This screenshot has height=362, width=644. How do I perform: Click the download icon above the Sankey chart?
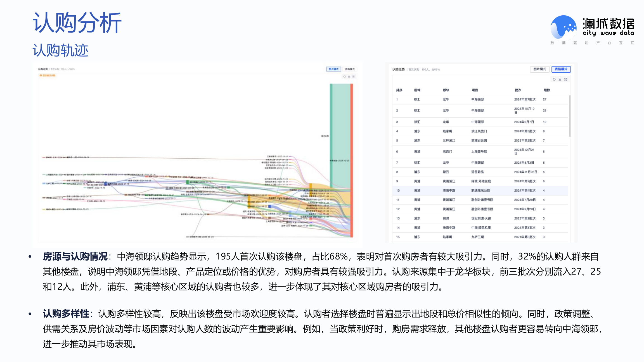349,77
